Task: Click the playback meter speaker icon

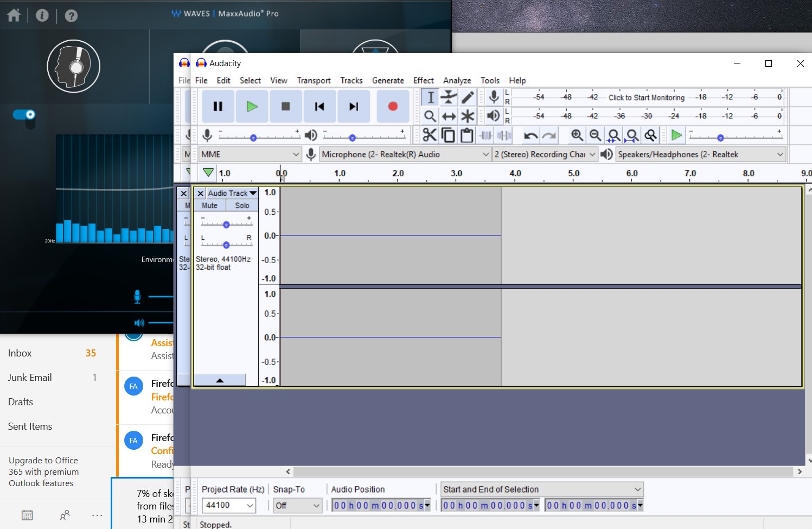Action: pos(494,116)
